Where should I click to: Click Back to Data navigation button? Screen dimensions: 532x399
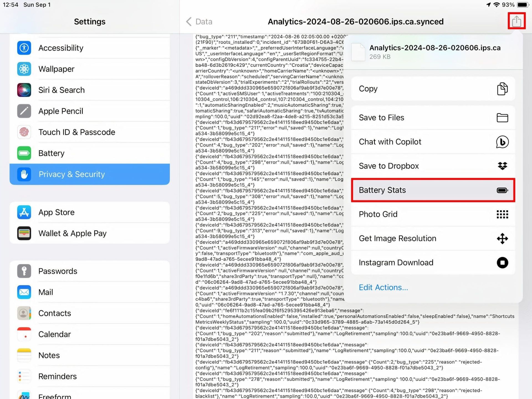coord(200,21)
